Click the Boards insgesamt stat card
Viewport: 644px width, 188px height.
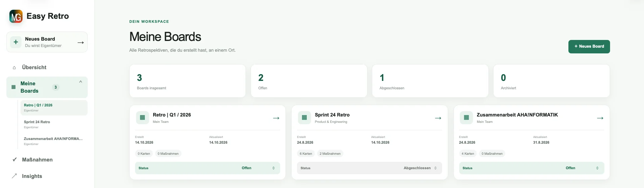tap(187, 81)
